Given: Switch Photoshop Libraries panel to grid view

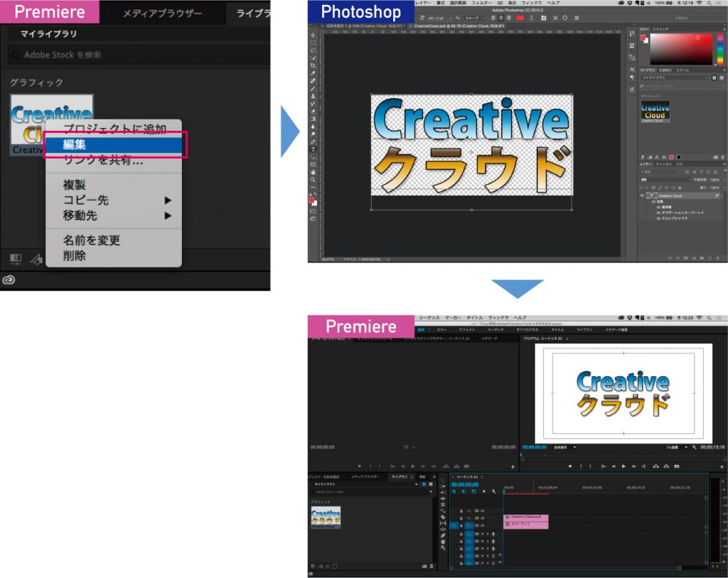Looking at the screenshot, I should click(714, 77).
